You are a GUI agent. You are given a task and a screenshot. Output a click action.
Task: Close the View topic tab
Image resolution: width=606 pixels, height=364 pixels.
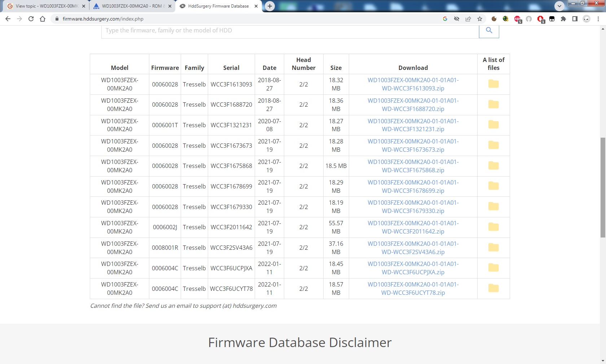(84, 6)
